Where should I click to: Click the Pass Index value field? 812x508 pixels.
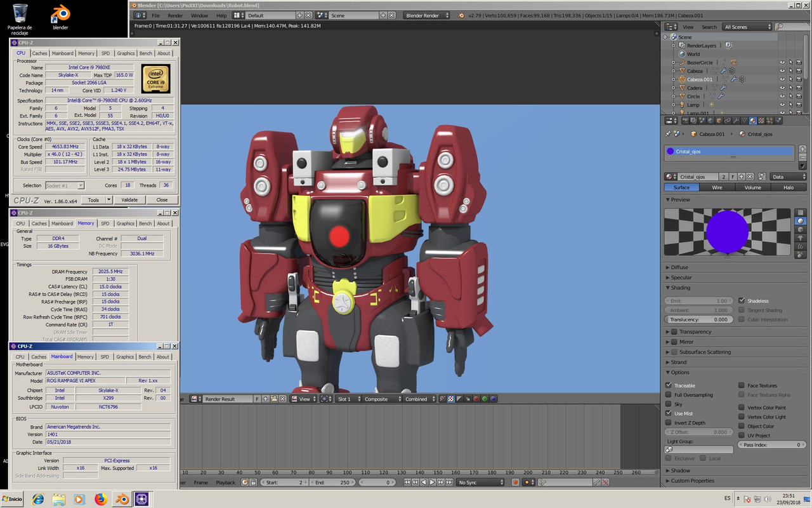[771, 444]
